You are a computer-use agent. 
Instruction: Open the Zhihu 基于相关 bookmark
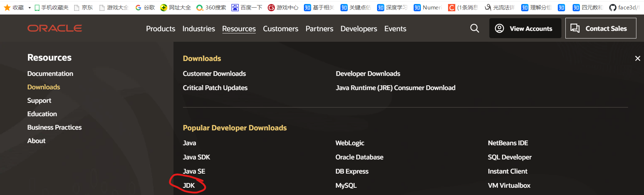[x=319, y=8]
